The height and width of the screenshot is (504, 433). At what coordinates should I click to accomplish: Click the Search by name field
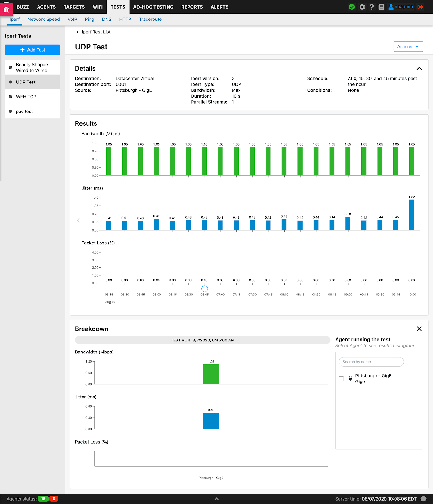(371, 362)
